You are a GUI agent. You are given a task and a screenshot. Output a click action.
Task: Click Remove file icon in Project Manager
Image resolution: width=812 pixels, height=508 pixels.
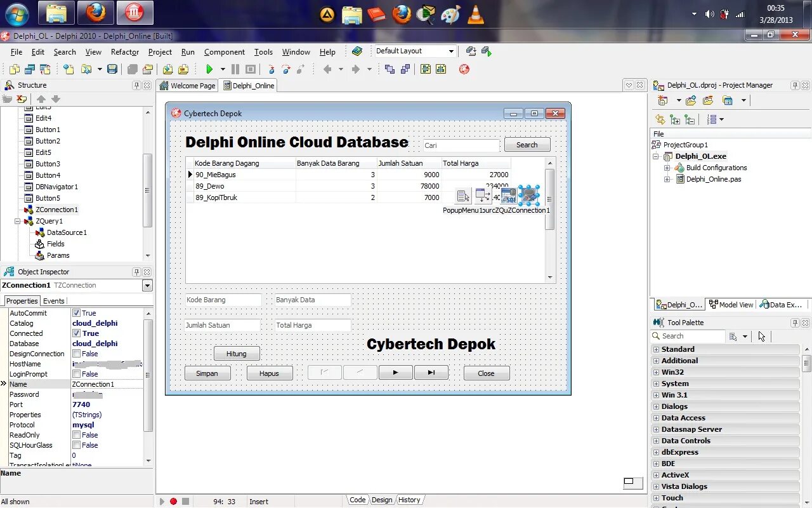tap(708, 100)
